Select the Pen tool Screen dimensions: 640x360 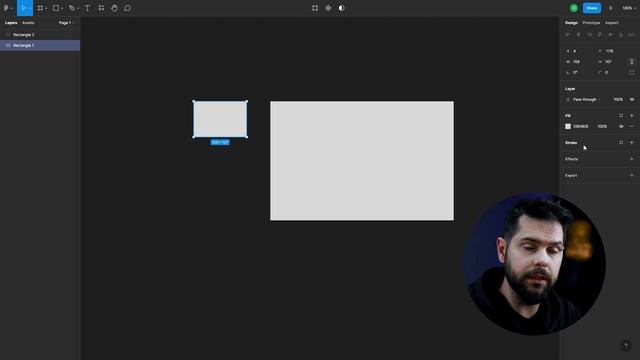click(x=71, y=8)
